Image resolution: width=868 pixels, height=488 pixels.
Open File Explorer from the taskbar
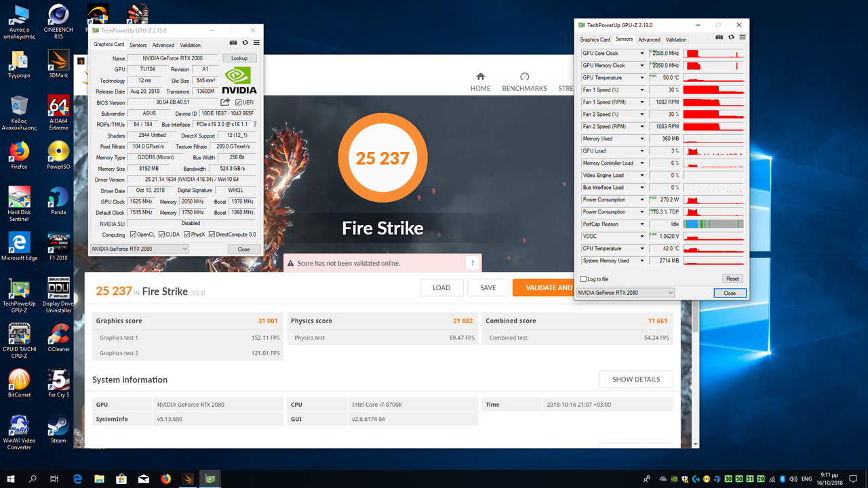coord(100,479)
